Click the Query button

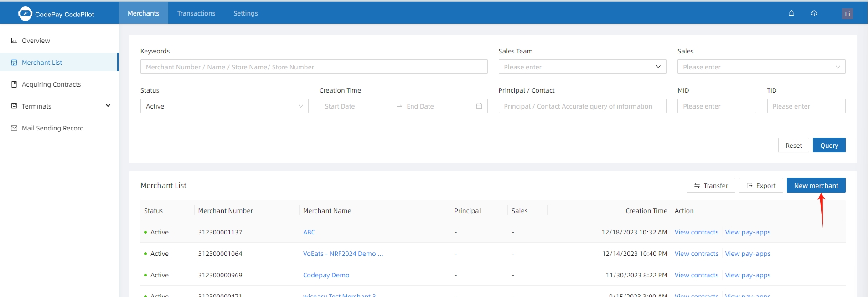click(x=829, y=145)
